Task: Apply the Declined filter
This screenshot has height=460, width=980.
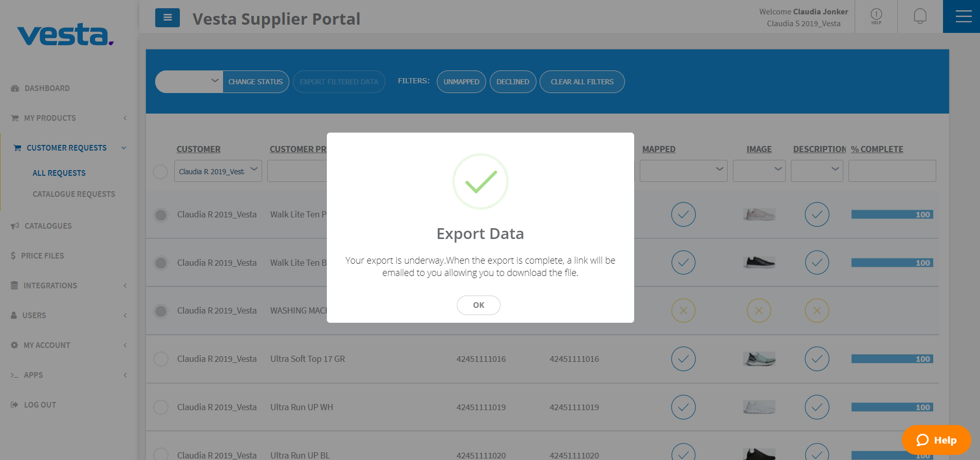Action: coord(512,82)
